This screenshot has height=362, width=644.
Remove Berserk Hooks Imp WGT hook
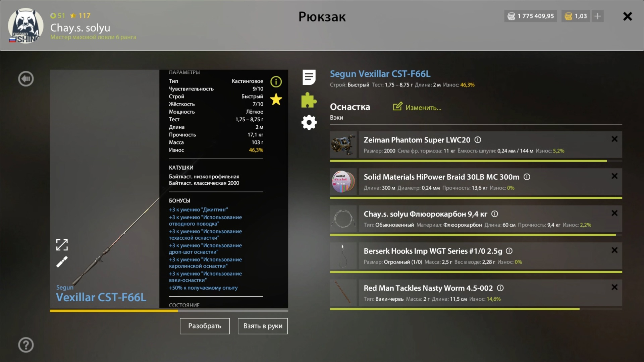tap(614, 250)
